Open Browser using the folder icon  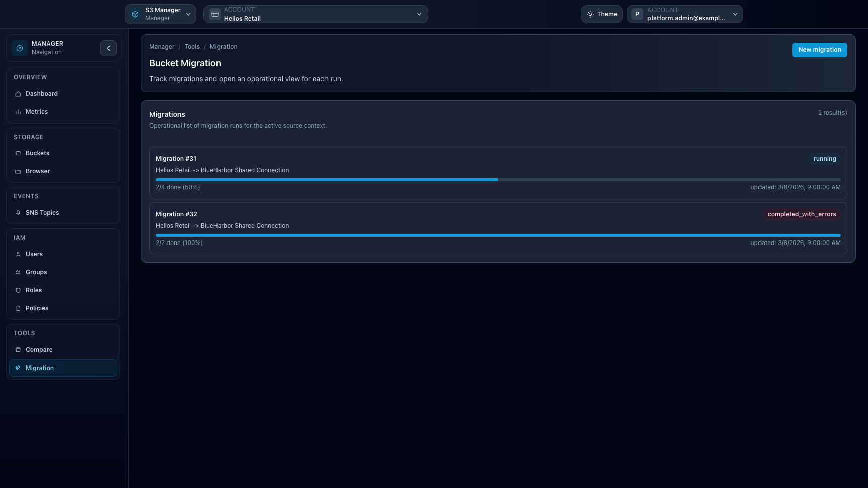(18, 171)
